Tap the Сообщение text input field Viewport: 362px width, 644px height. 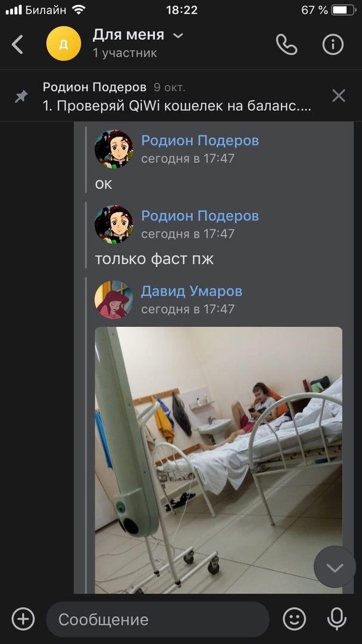click(157, 620)
